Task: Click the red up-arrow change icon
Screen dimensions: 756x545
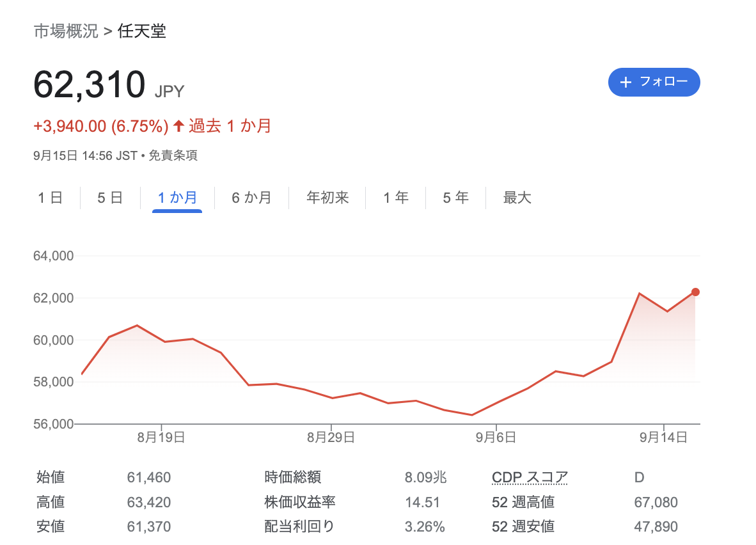Action: click(178, 126)
